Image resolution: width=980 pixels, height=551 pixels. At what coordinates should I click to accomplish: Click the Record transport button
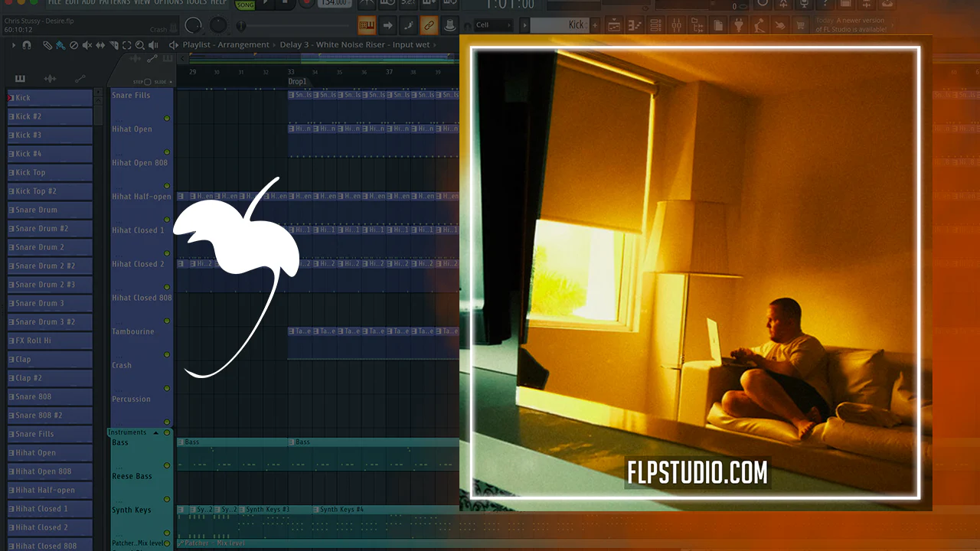click(306, 4)
